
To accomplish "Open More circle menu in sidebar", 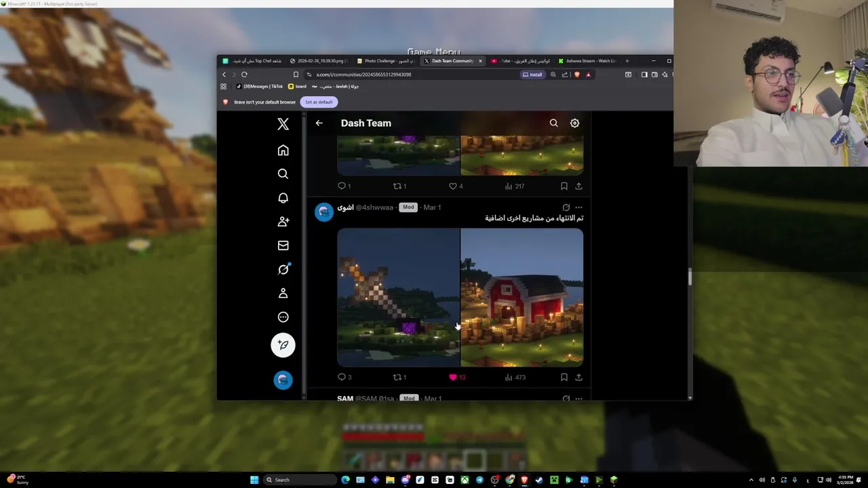I will (x=283, y=317).
